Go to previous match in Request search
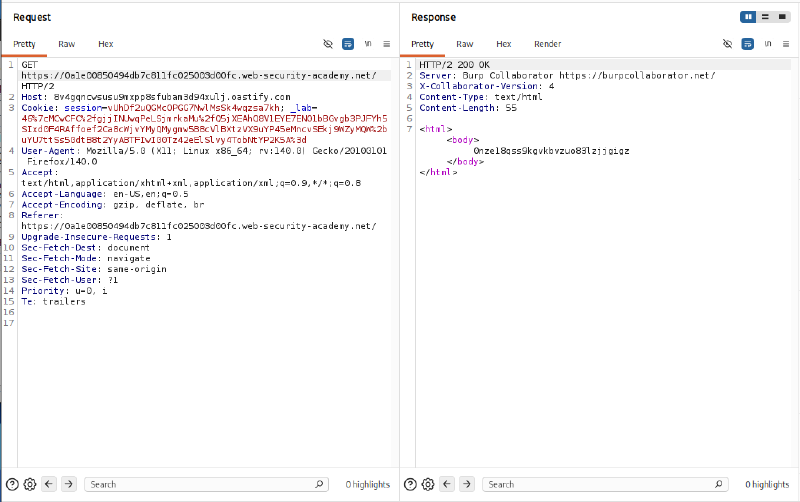Image resolution: width=800 pixels, height=502 pixels. pyautogui.click(x=49, y=484)
